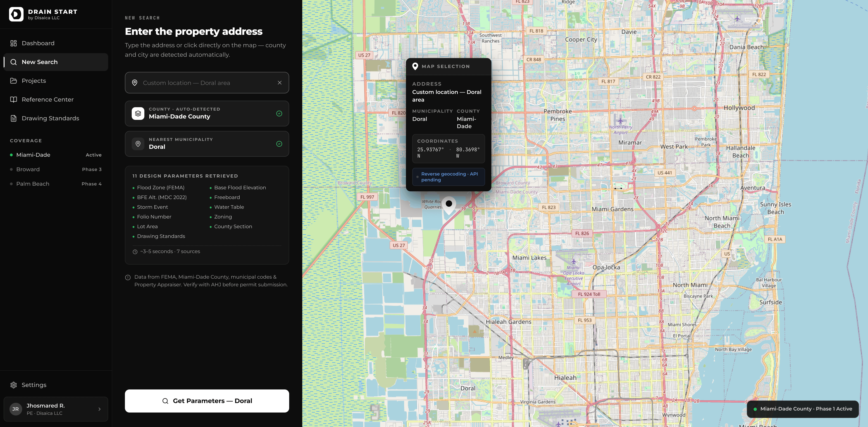This screenshot has width=868, height=427.
Task: Select the Drawing Standards document icon
Action: (x=14, y=118)
